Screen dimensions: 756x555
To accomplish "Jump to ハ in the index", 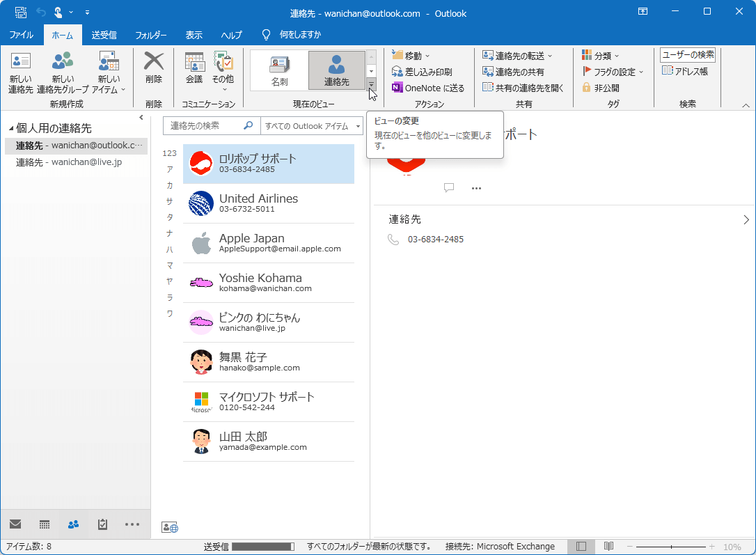I will 170,249.
